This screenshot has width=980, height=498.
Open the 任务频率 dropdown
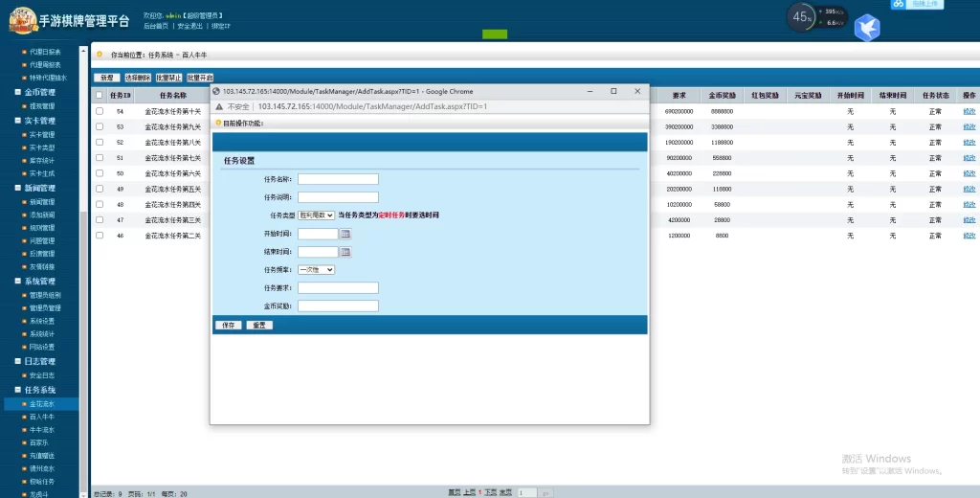316,270
